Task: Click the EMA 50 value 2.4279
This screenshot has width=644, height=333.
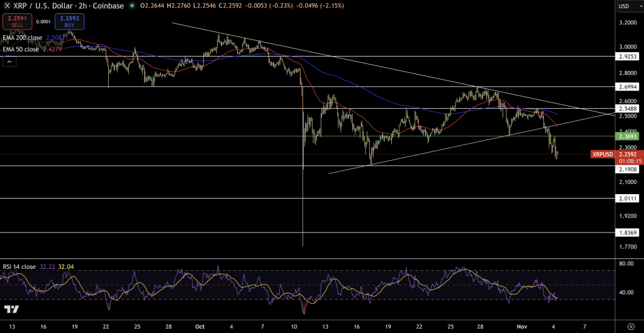Action: point(51,50)
